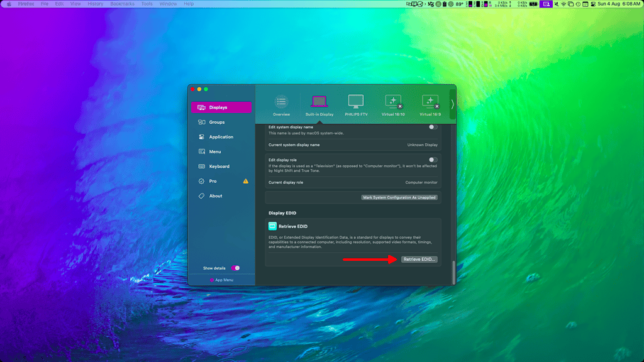Viewport: 644px width, 362px height.
Task: Switch to the About section
Action: click(216, 195)
